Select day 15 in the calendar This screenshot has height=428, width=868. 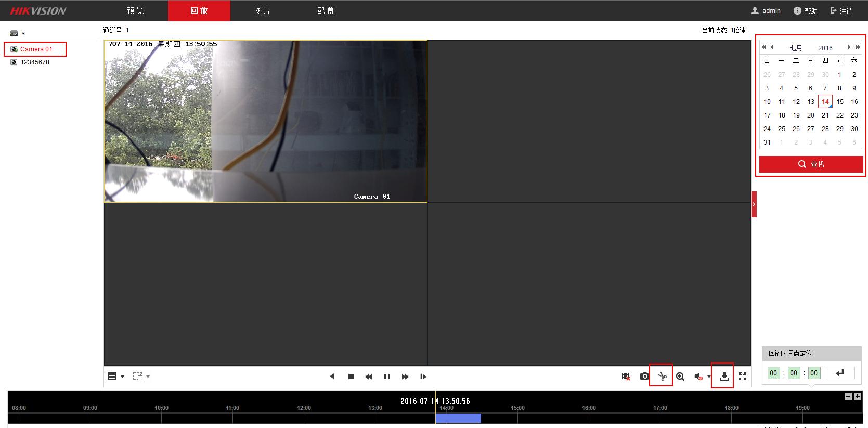pos(839,102)
